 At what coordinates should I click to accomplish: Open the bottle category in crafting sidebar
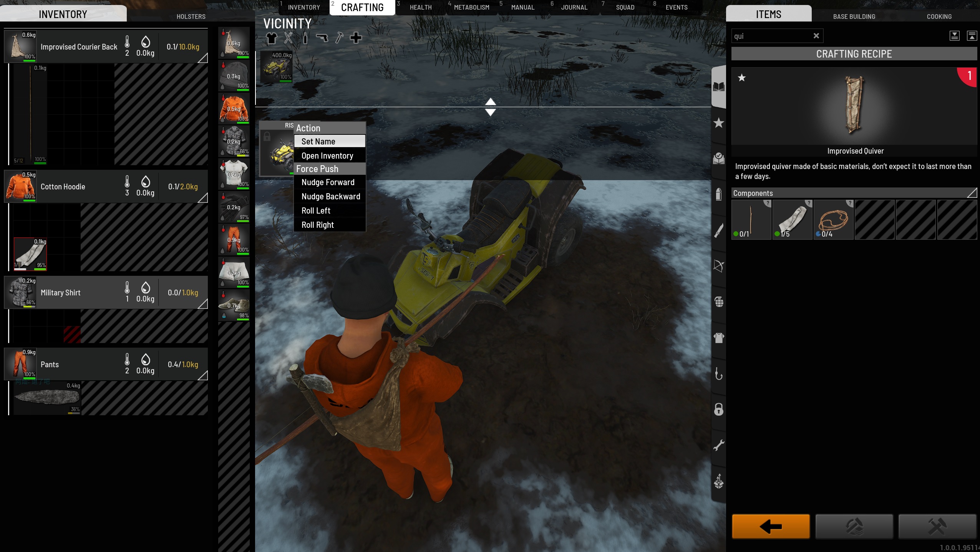coord(719,194)
